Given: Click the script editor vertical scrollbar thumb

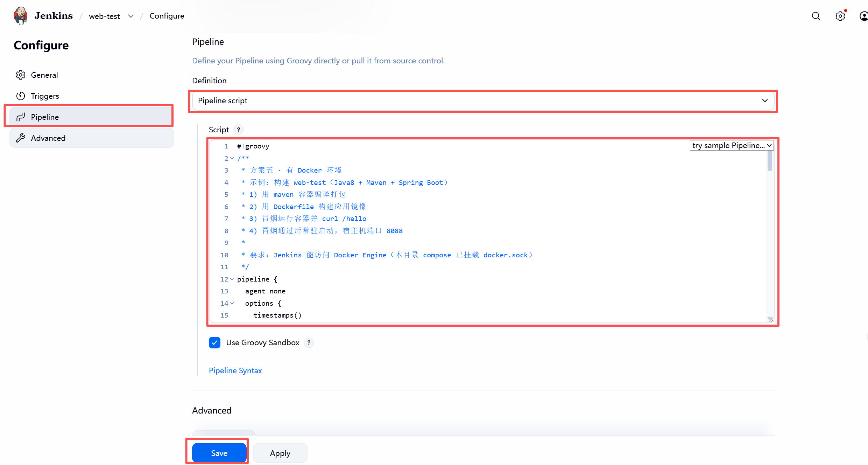Looking at the screenshot, I should click(770, 161).
